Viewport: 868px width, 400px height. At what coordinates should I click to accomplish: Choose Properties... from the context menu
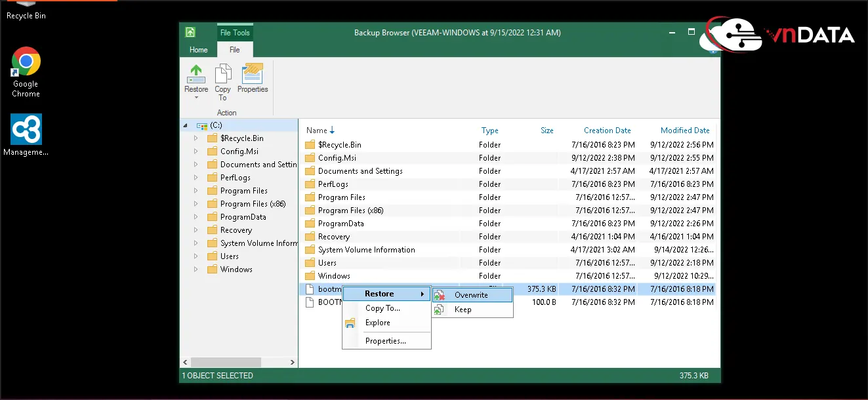pos(386,341)
